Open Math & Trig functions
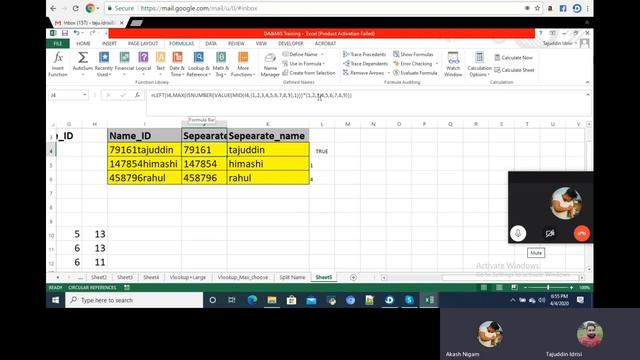 coord(221,64)
